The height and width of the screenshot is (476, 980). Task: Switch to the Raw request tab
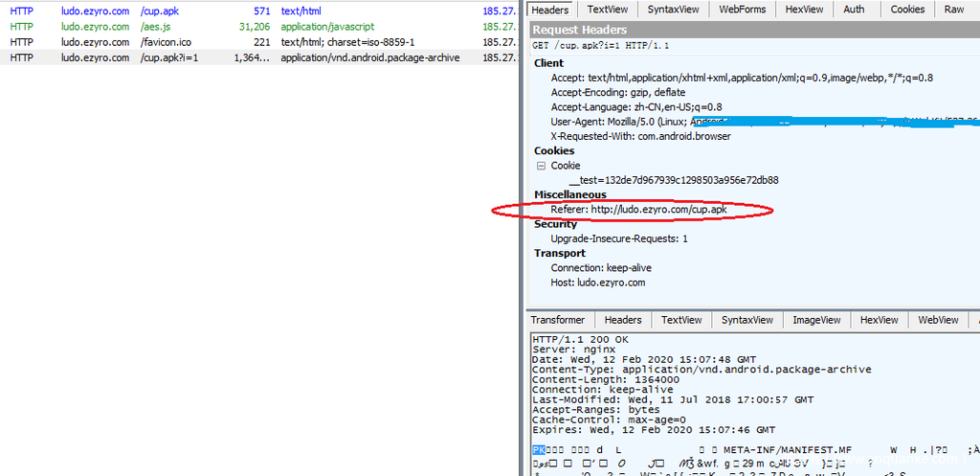pos(954,10)
